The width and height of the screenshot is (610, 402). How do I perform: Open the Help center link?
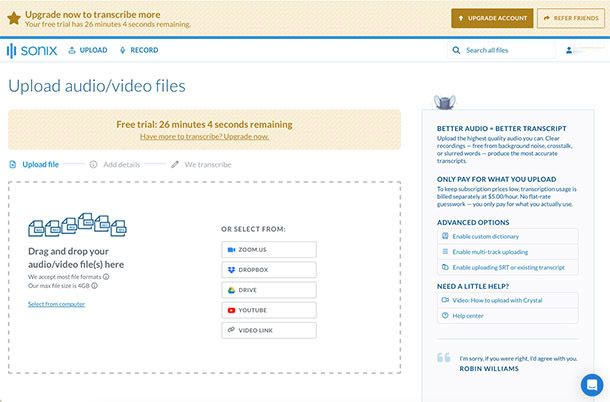(508, 316)
